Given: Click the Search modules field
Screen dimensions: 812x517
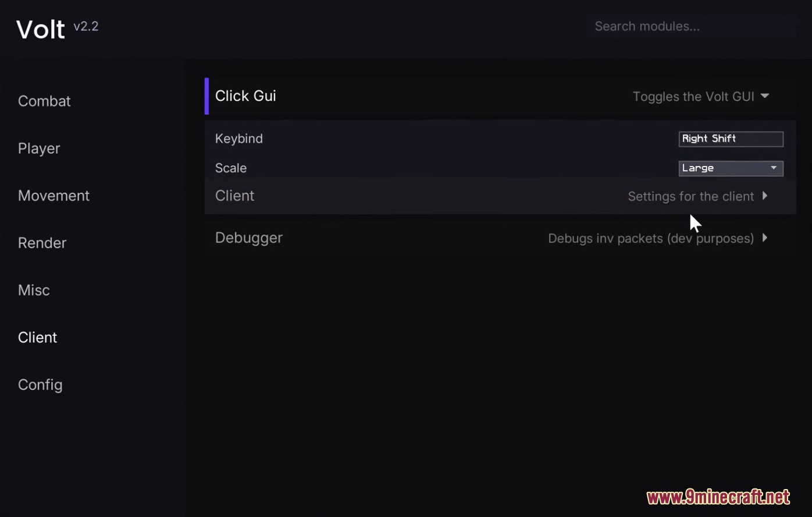Looking at the screenshot, I should tap(691, 27).
